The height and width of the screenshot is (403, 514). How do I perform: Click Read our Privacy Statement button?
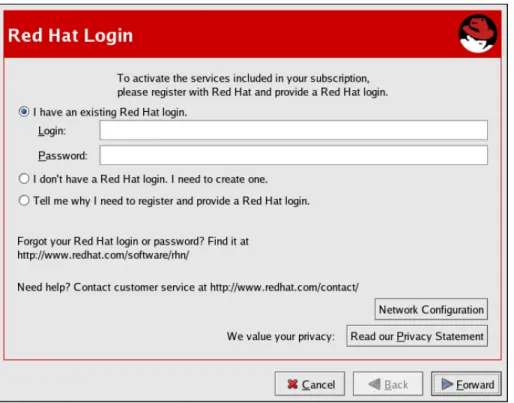[417, 336]
